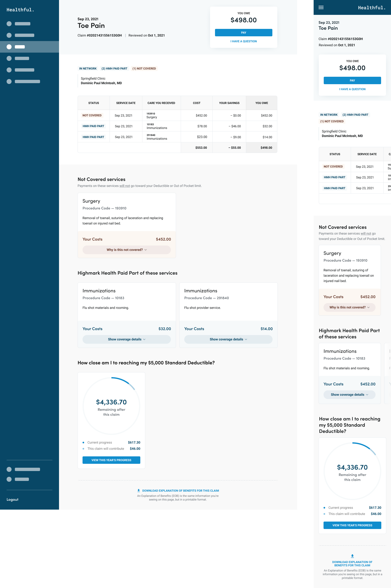Screen dimensions: 391x588
Task: Click the (2) HMH PAID PART tag on desktop
Action: point(114,68)
